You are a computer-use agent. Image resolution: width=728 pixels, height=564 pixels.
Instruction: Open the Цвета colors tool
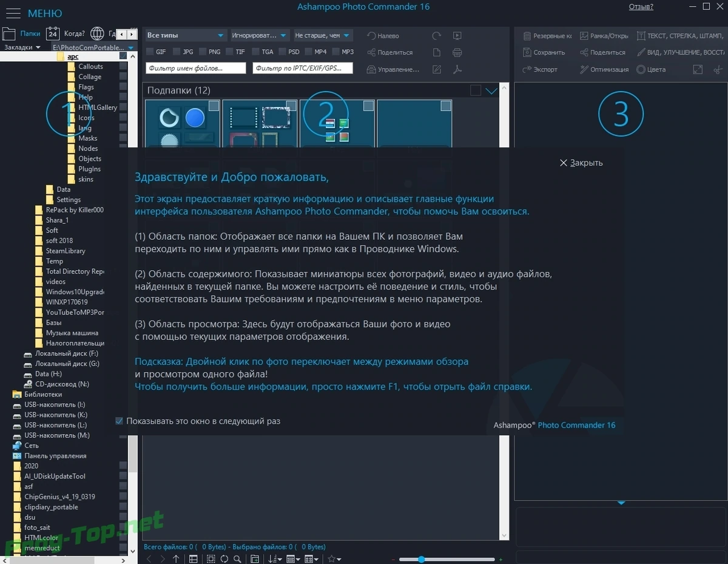click(x=651, y=69)
